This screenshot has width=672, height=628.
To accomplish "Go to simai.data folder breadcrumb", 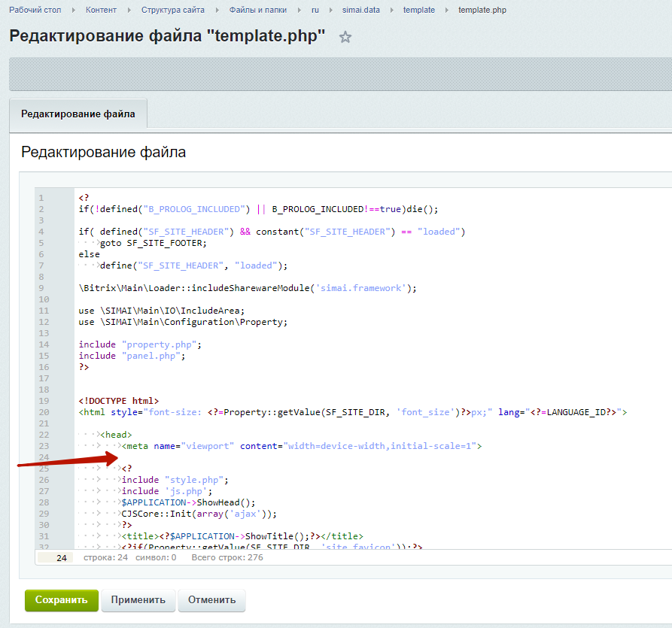I will (x=361, y=10).
